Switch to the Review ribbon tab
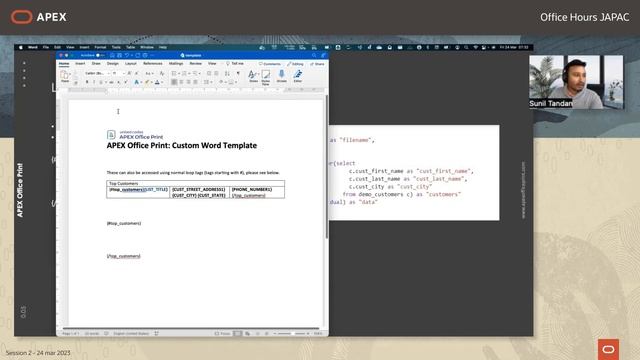Viewport: 640px width, 360px height. pyautogui.click(x=196, y=64)
